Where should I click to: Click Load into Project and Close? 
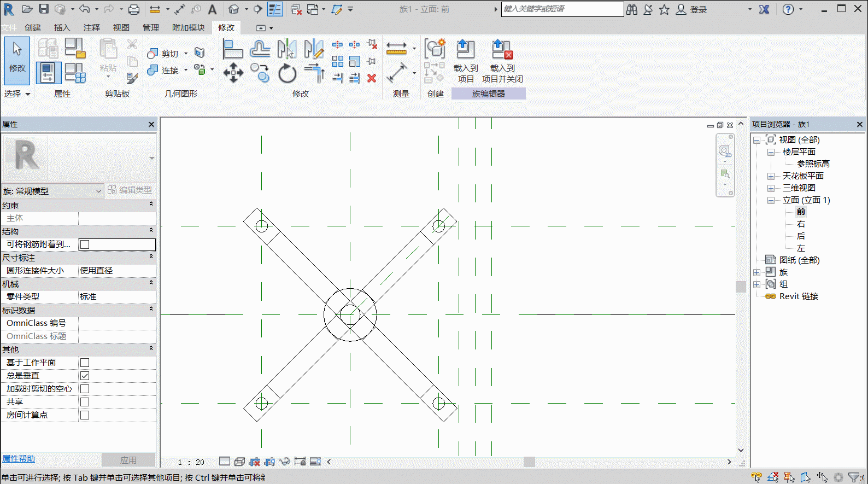(502, 61)
